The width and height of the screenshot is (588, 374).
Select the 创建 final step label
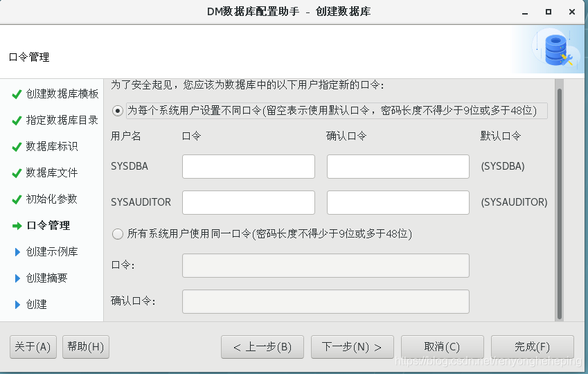(37, 304)
